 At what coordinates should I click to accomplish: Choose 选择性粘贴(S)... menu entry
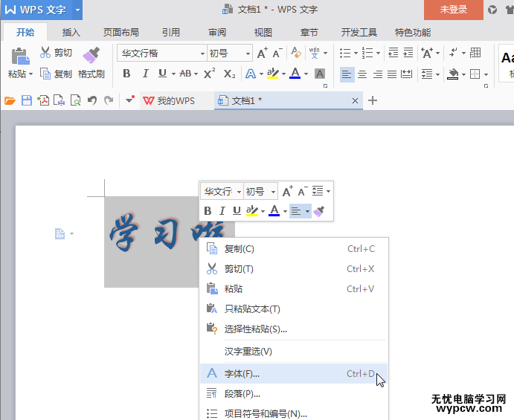[294, 329]
